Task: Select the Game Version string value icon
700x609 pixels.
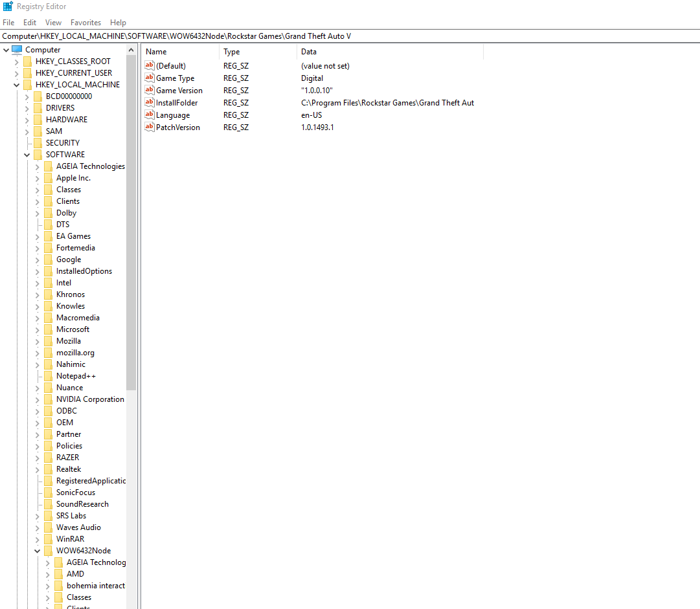Action: click(150, 90)
